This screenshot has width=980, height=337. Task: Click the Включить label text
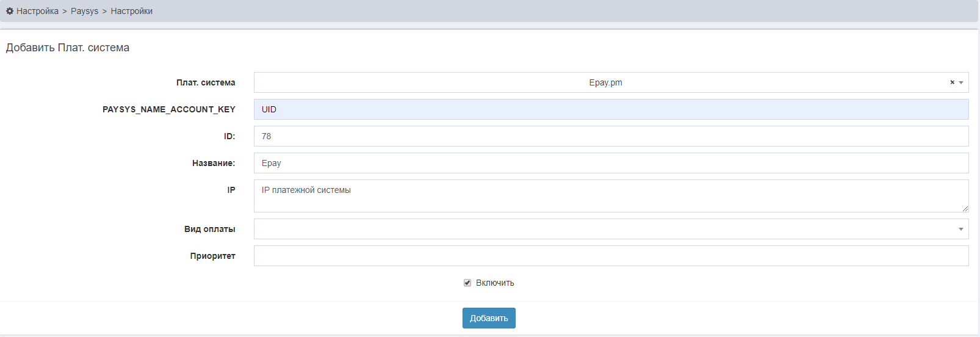[x=495, y=283]
